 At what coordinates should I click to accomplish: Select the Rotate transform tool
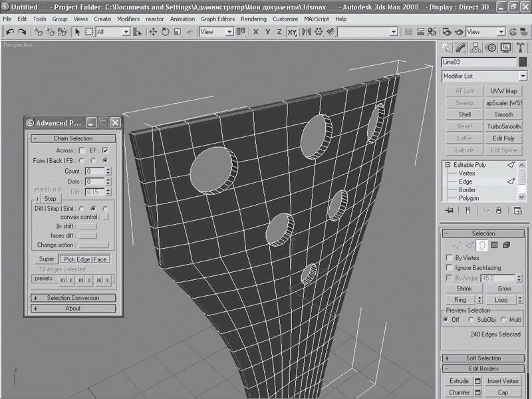pyautogui.click(x=165, y=32)
